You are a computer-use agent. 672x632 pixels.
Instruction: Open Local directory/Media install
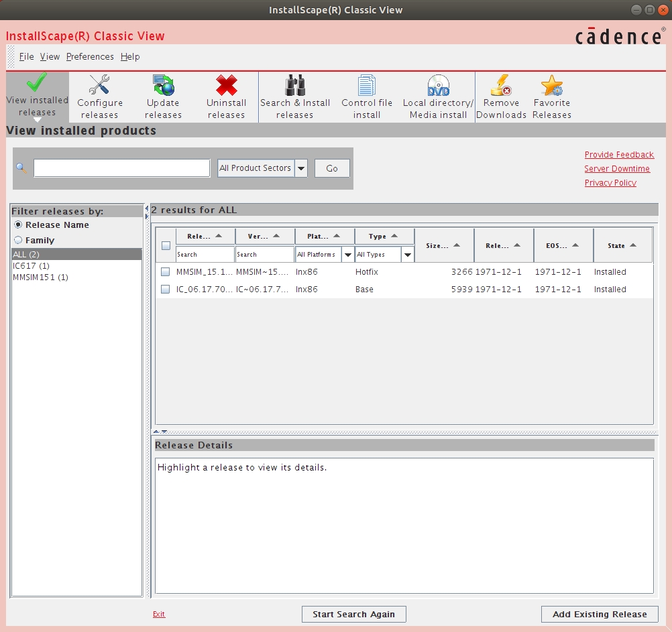438,97
